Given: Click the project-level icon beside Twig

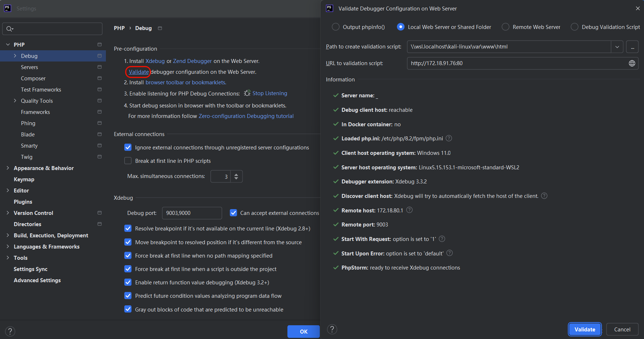Looking at the screenshot, I should tap(99, 157).
